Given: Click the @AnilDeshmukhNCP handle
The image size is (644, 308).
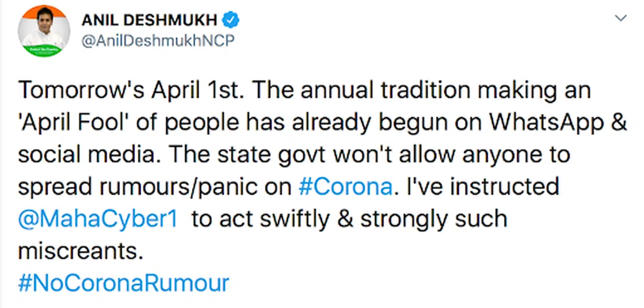Looking at the screenshot, I should (157, 41).
